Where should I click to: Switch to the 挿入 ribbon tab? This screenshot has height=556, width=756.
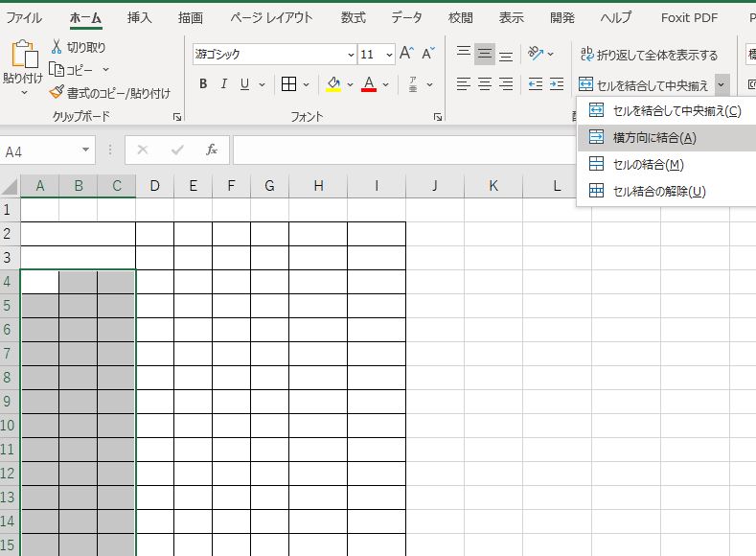coord(140,17)
